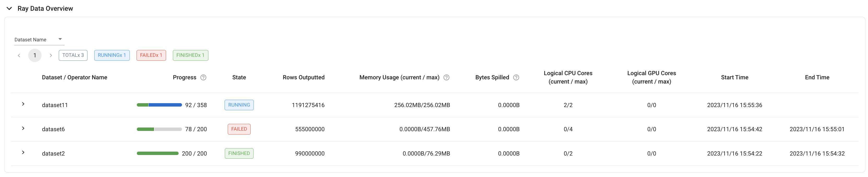Collapse the Ray Data Overview section
Viewport: 868px width, 177px height.
(9, 8)
